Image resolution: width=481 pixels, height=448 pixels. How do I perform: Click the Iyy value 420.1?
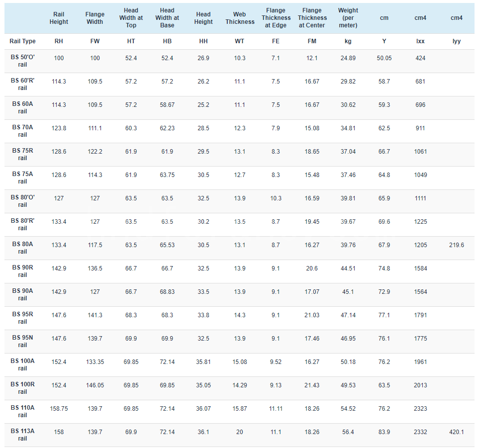[x=457, y=432]
